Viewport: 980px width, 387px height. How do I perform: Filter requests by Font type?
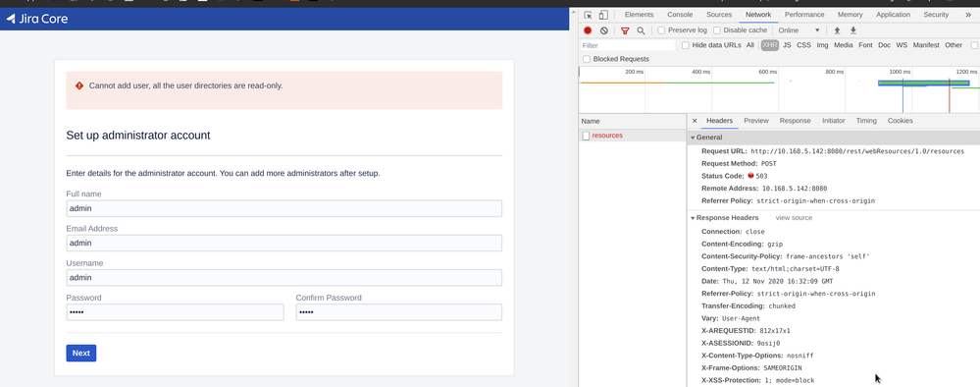(x=865, y=45)
